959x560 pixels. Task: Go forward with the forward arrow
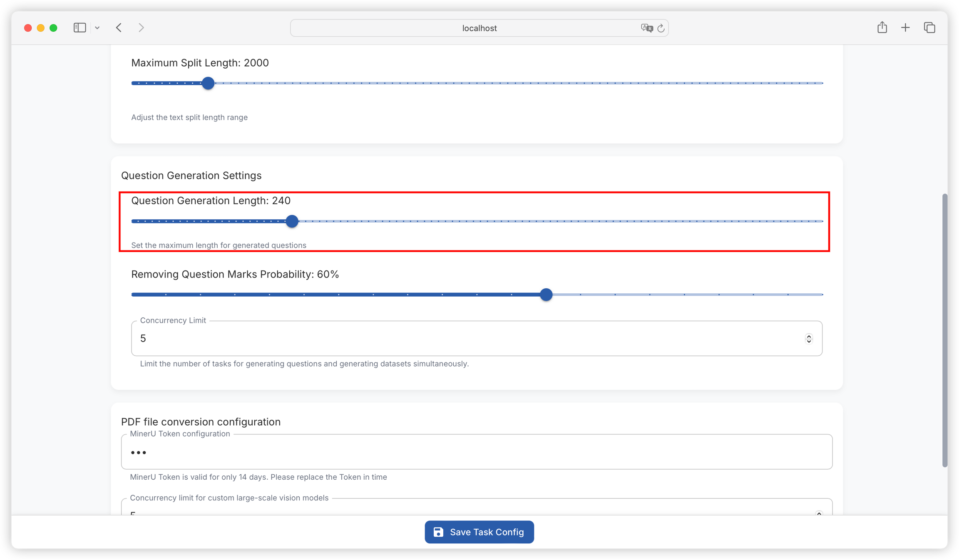[x=141, y=28]
